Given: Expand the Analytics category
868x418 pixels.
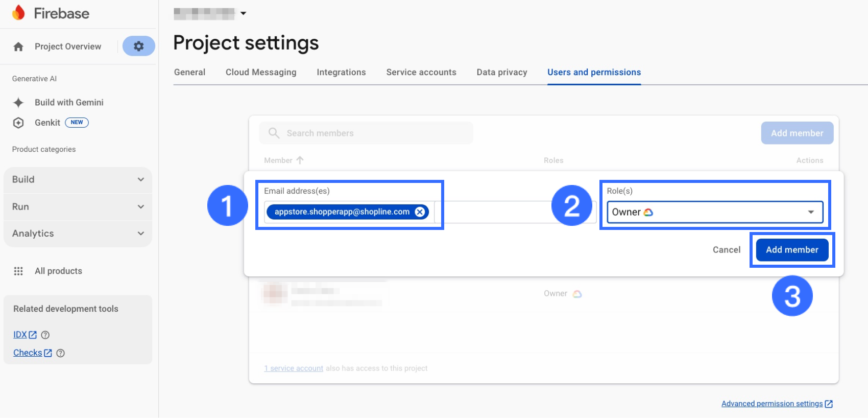Looking at the screenshot, I should tap(141, 234).
